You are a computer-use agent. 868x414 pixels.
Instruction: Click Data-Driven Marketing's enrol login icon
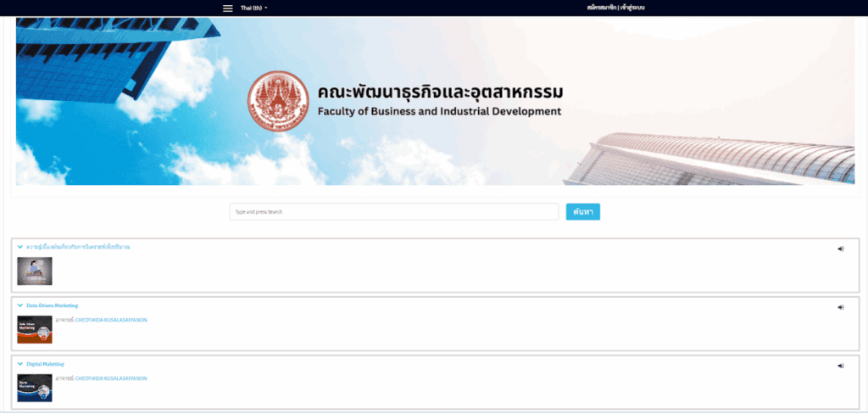(x=840, y=307)
